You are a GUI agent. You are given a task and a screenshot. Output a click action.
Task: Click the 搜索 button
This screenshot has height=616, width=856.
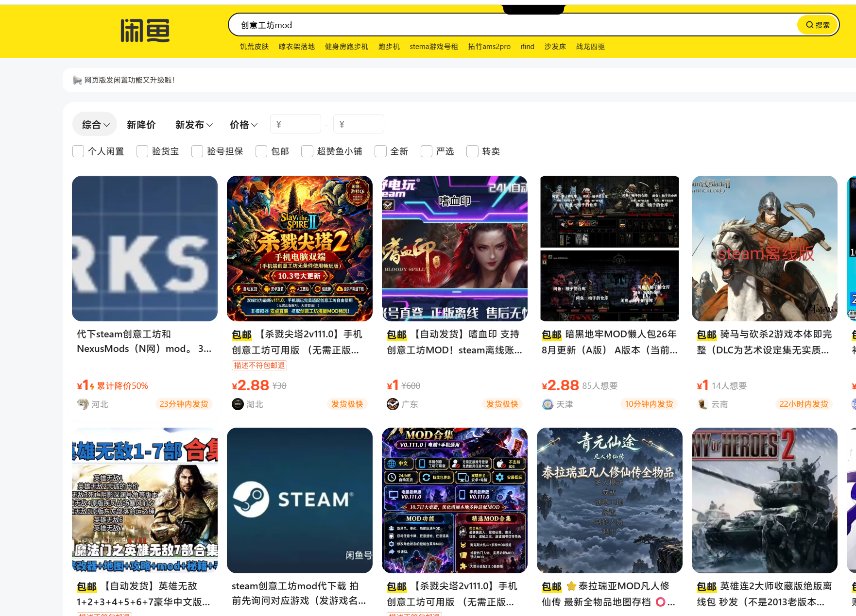click(818, 25)
